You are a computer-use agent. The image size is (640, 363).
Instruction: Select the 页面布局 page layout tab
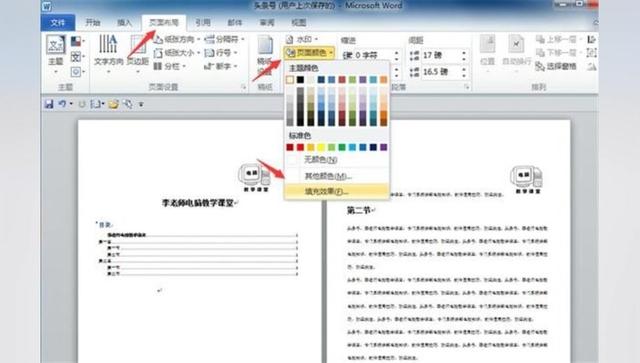(164, 22)
